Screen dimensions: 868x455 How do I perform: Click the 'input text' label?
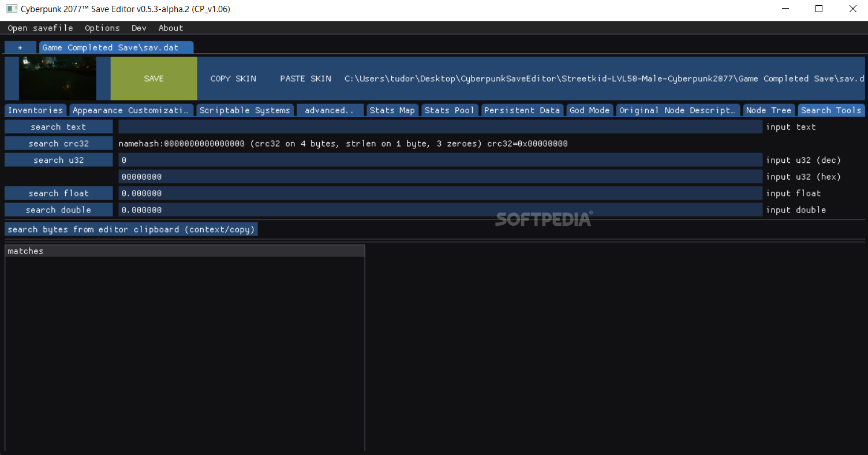(791, 127)
